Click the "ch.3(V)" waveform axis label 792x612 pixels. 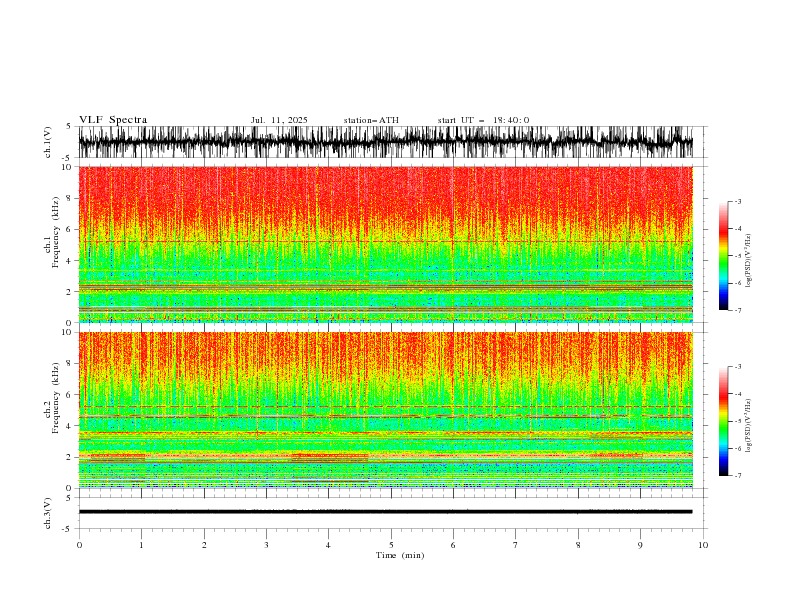click(48, 513)
